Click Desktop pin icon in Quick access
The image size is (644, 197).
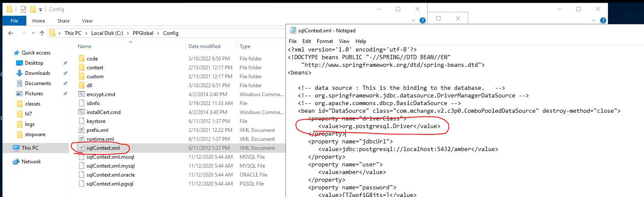[x=65, y=63]
